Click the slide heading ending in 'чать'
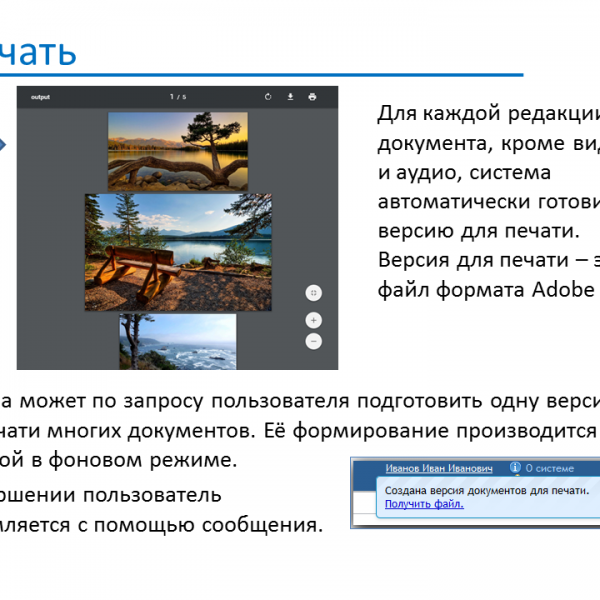600x600 pixels. [x=38, y=52]
